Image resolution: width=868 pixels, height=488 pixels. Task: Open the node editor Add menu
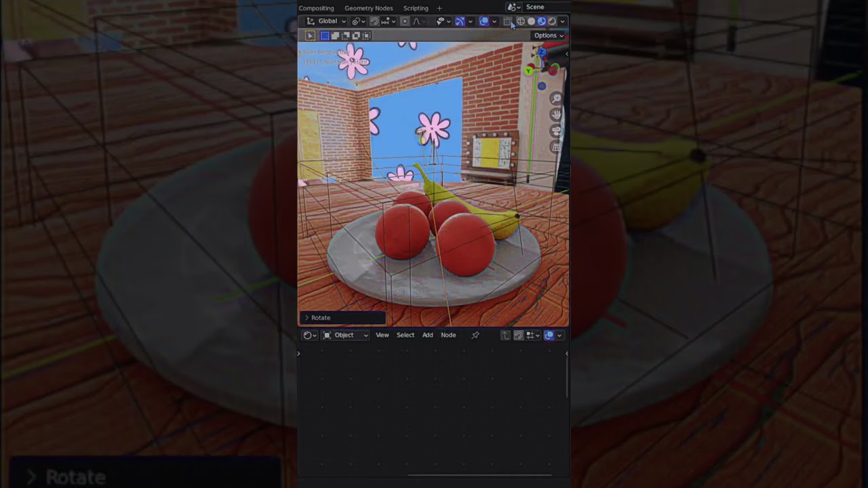[x=428, y=335]
